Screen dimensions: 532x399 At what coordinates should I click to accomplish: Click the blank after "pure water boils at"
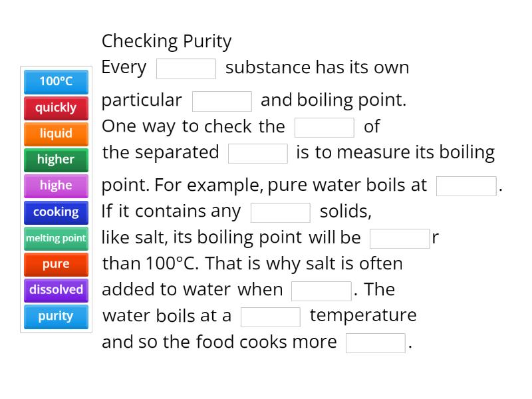(x=465, y=184)
